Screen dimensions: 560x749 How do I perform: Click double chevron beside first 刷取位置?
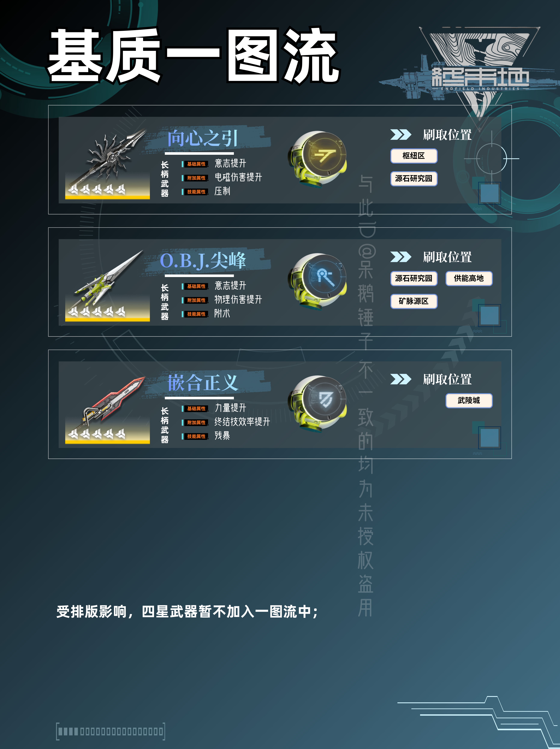401,134
